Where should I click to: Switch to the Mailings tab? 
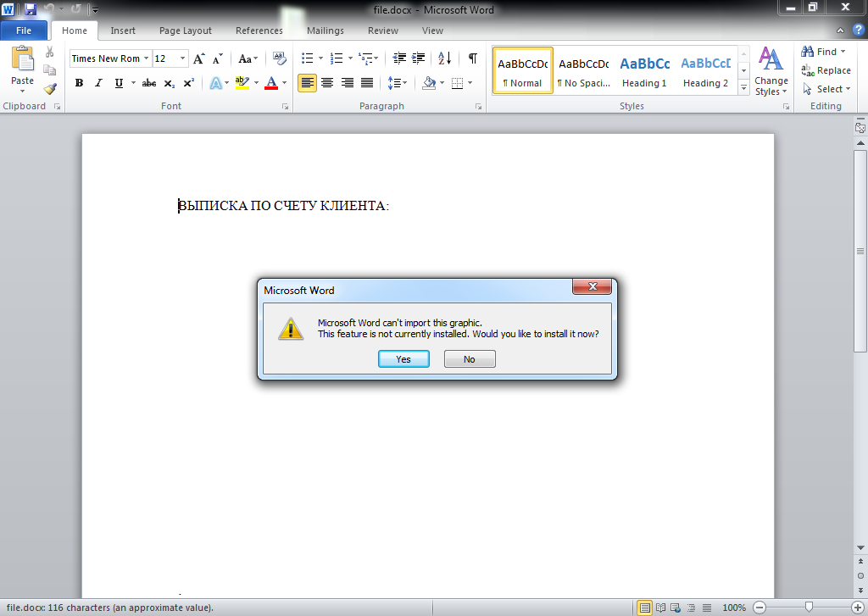click(325, 31)
